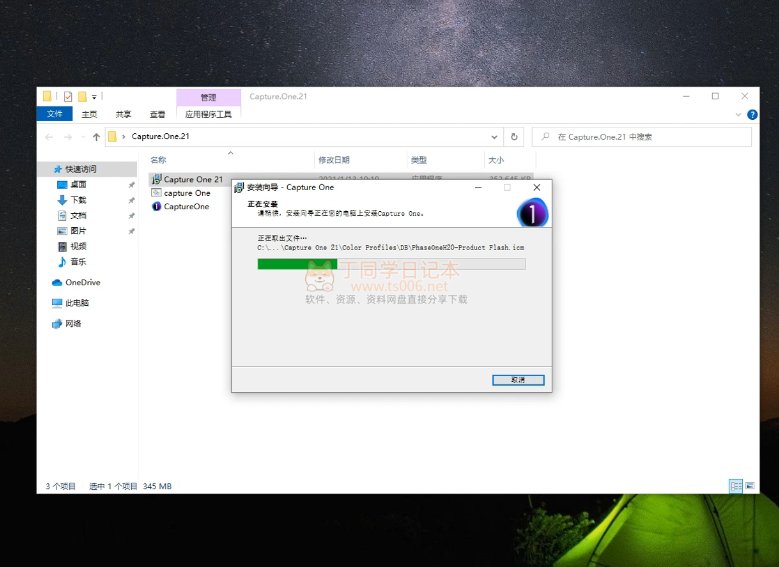Open OneDrive in sidebar
This screenshot has height=567, width=779.
[76, 282]
